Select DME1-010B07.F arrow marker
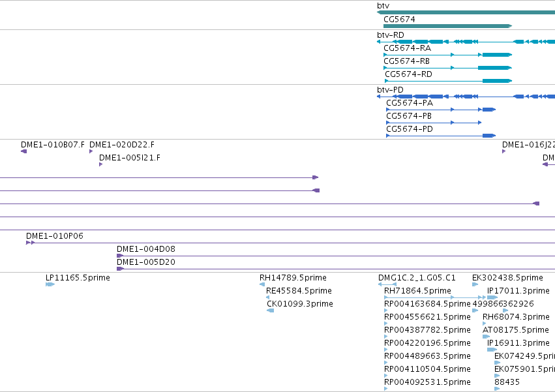555x392 pixels. click(x=23, y=151)
